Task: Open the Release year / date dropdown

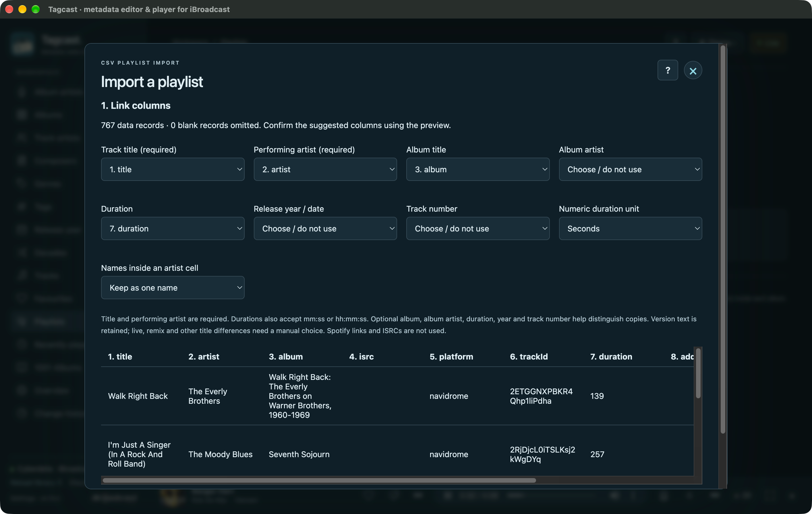Action: [325, 228]
